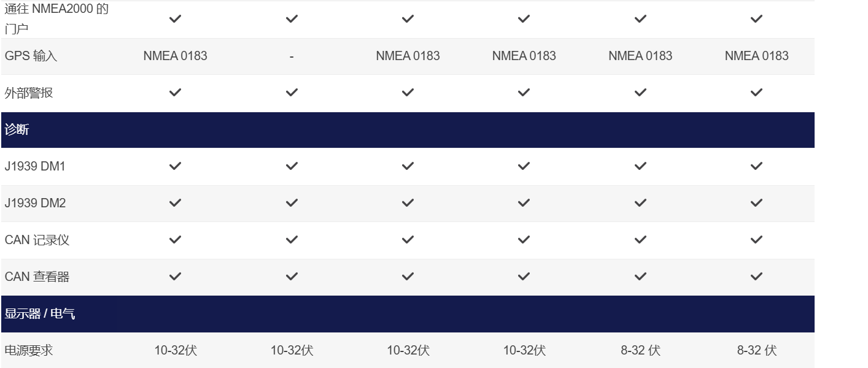
Task: Click the last column checkmark in J1939 DM2 row
Action: (x=756, y=203)
